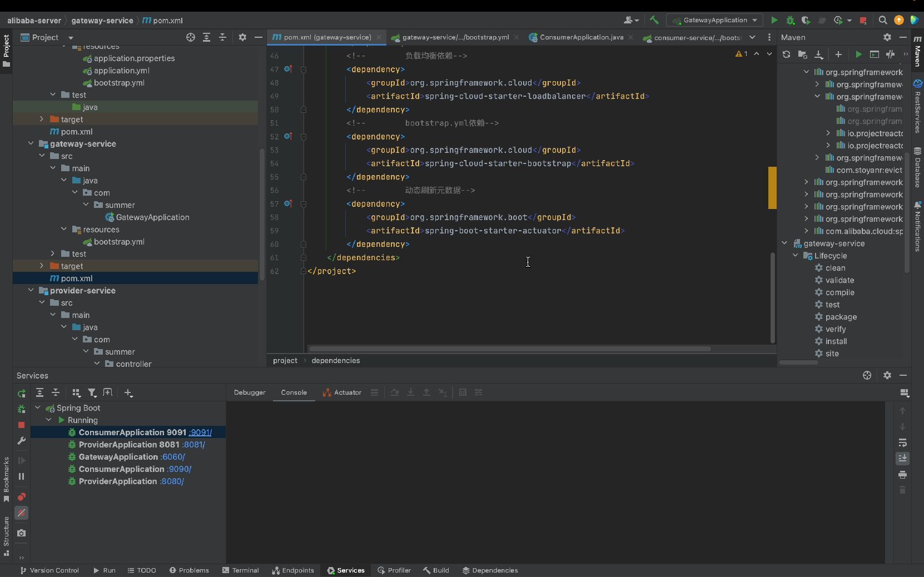Switch to ConsumerApplication.java editor tab
Viewport: 924px width, 577px height.
(581, 37)
